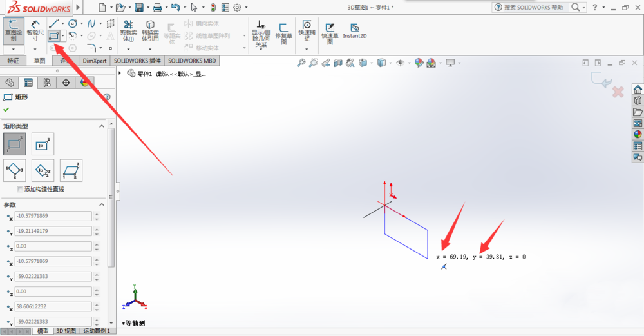Open the DimXpertManager crosshair tab icon
This screenshot has width=644, height=336.
tap(66, 83)
